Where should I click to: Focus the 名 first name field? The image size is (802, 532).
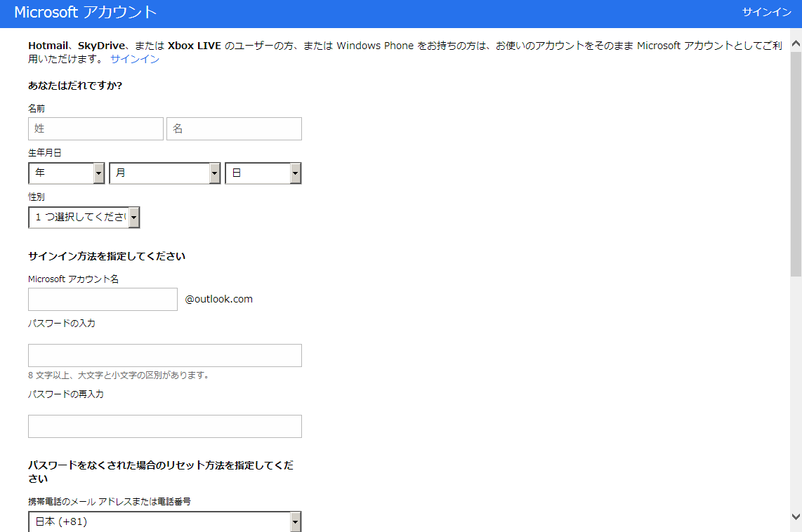click(235, 128)
